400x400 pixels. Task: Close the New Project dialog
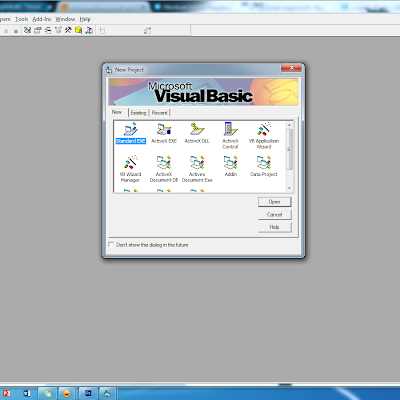coord(291,68)
